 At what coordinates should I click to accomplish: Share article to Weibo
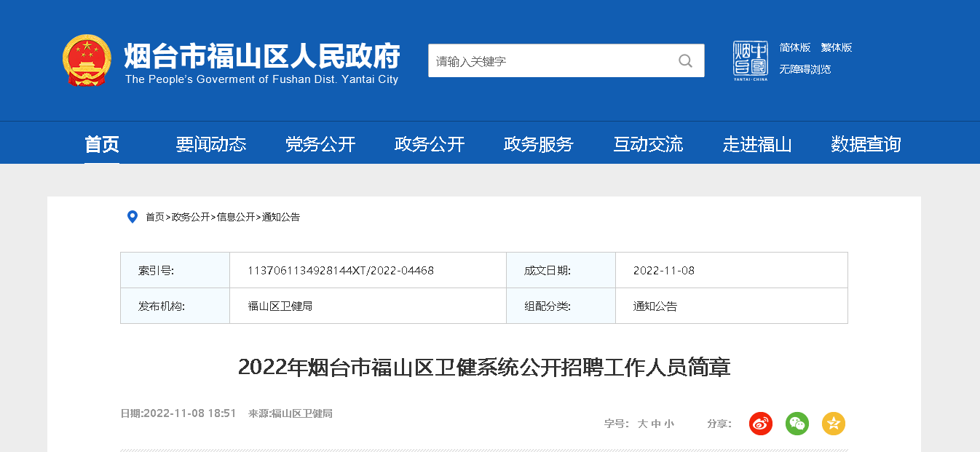pos(761,424)
